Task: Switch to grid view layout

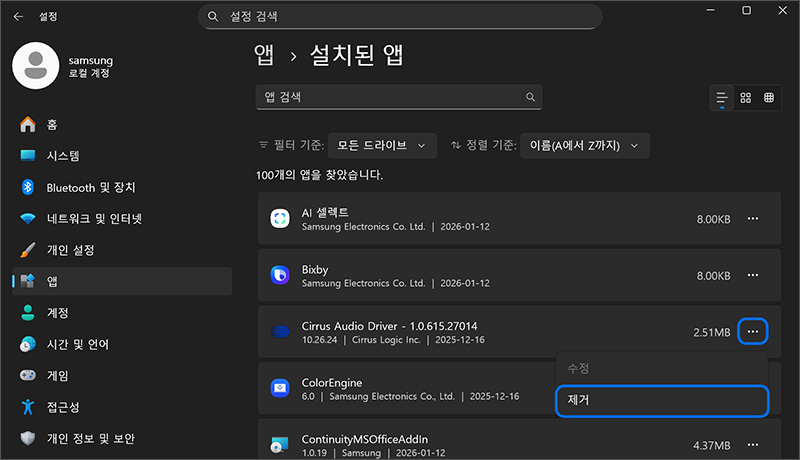Action: [745, 97]
